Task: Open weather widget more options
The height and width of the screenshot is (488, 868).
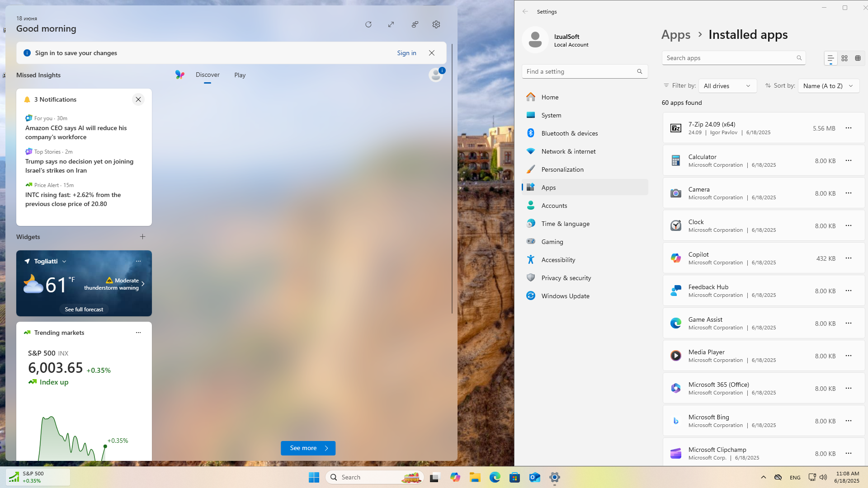Action: click(x=138, y=261)
